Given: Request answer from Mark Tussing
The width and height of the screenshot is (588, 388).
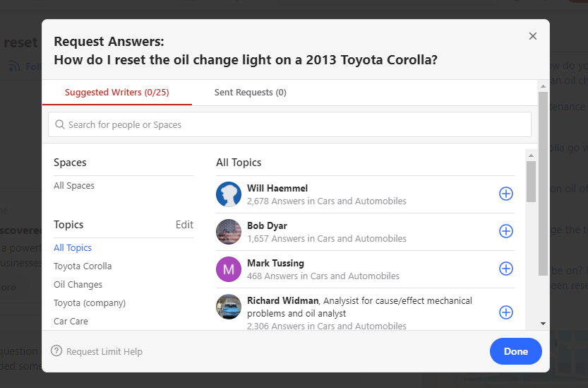Looking at the screenshot, I should 505,269.
